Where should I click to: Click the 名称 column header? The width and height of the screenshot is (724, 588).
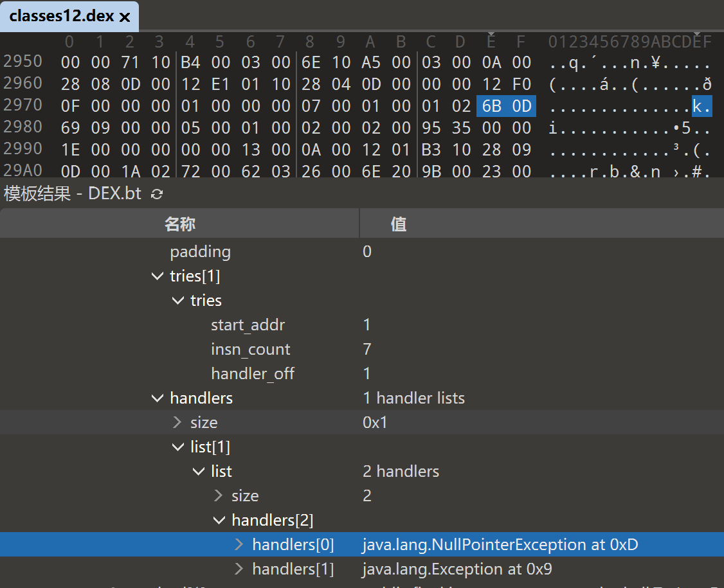(x=179, y=224)
